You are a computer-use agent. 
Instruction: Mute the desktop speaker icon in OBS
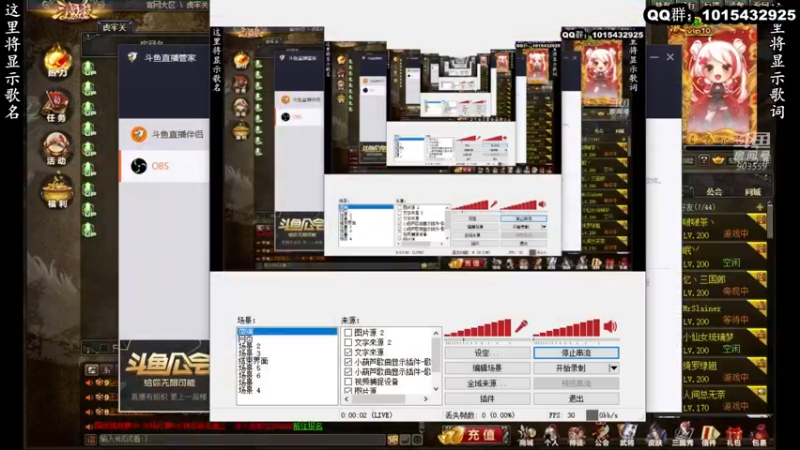(x=611, y=326)
